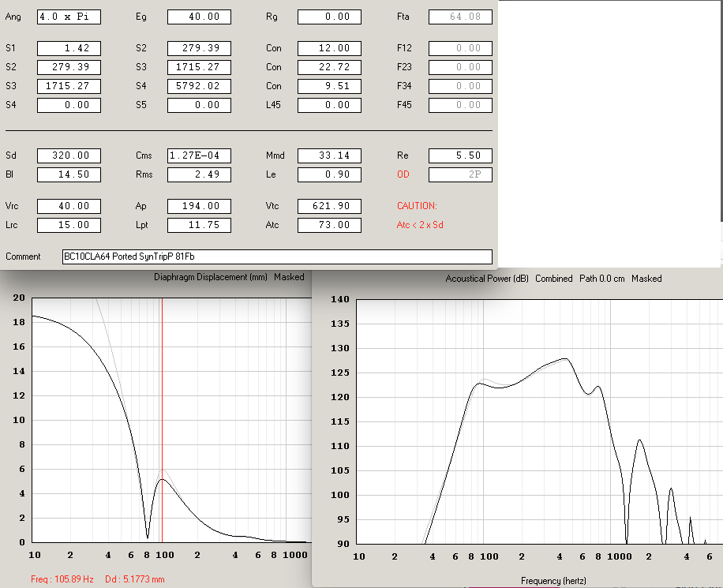Click the Ang field showing 4.0 x Pi
The width and height of the screenshot is (723, 588).
[69, 17]
